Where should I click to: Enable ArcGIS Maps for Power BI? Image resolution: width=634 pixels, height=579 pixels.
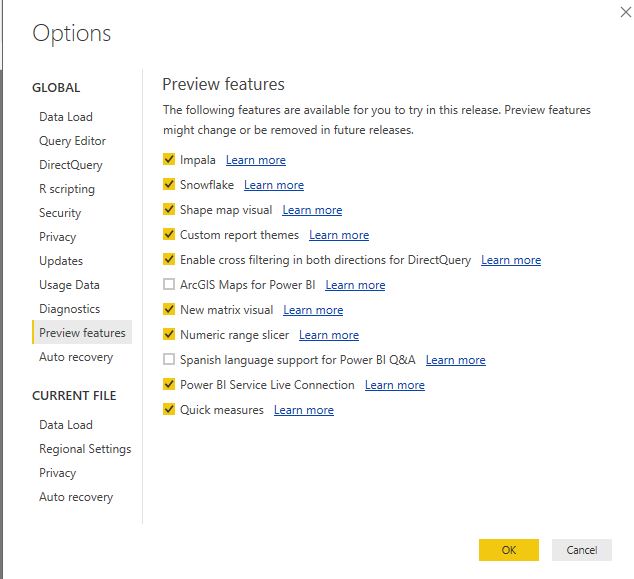point(168,285)
